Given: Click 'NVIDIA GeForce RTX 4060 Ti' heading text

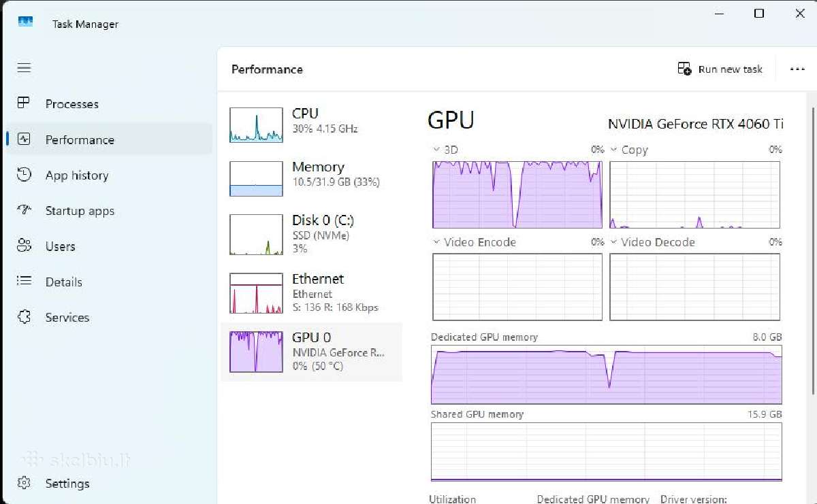Looking at the screenshot, I should point(695,124).
